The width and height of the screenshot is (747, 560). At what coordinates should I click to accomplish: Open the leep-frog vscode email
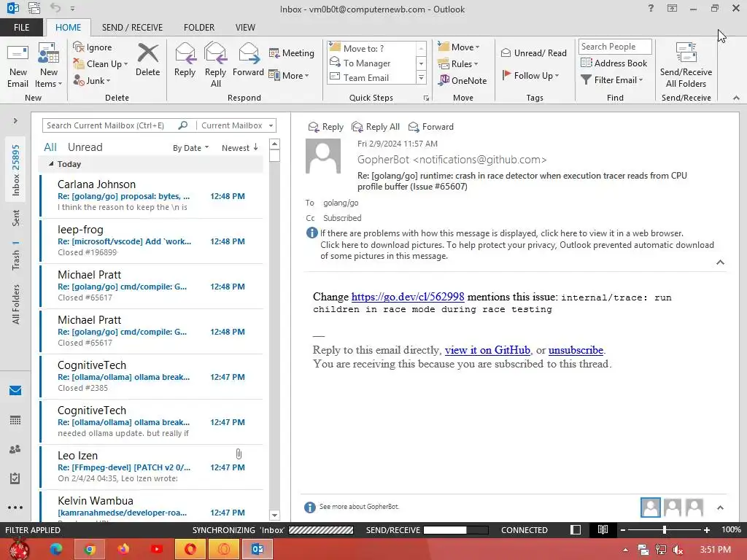[x=152, y=241]
